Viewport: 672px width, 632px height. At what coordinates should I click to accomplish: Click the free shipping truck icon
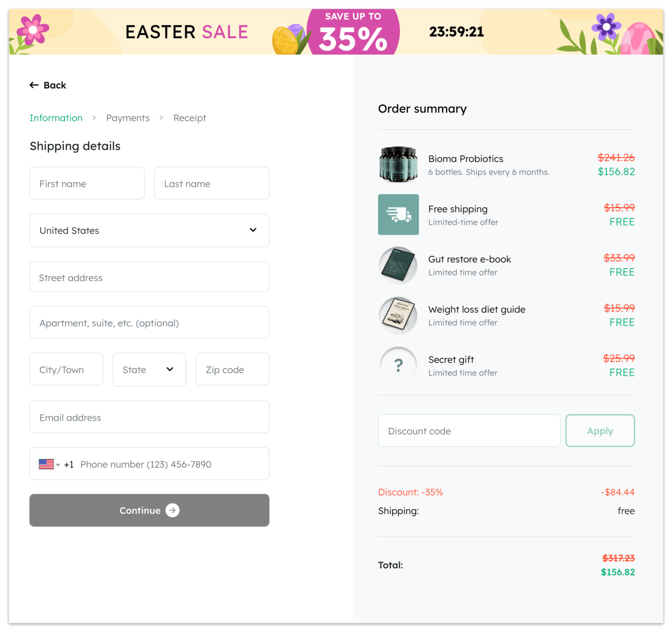pos(398,214)
